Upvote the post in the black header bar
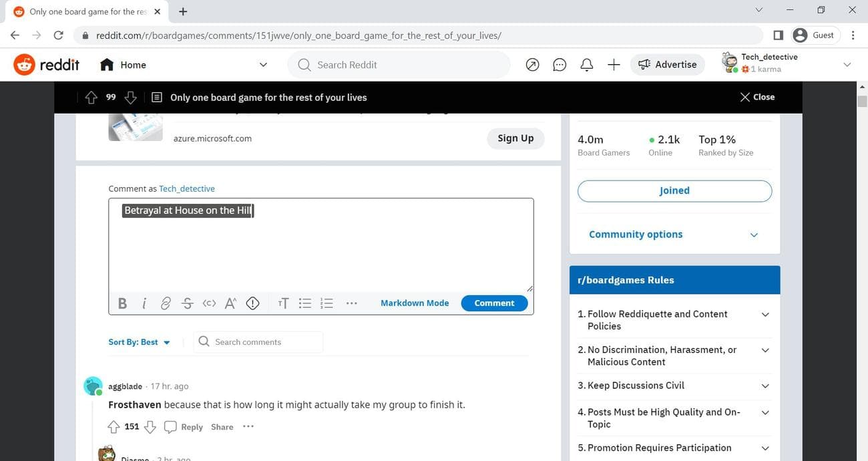This screenshot has width=868, height=461. pyautogui.click(x=91, y=98)
